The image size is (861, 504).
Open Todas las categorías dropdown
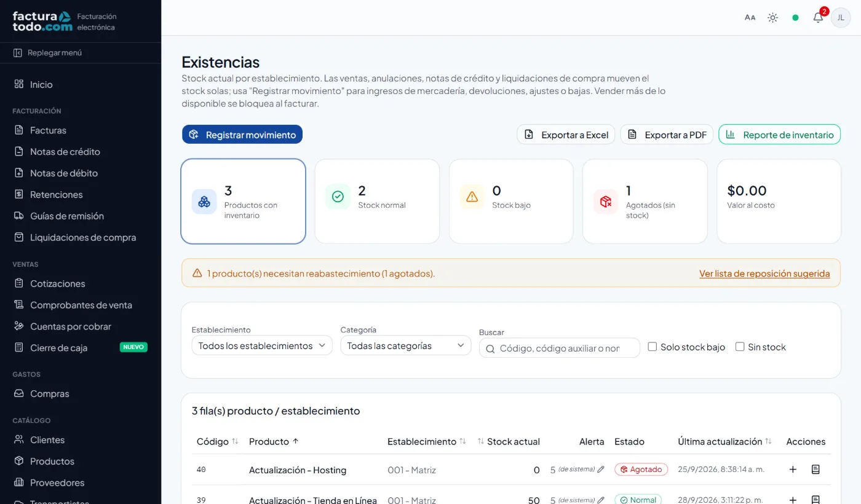point(406,345)
